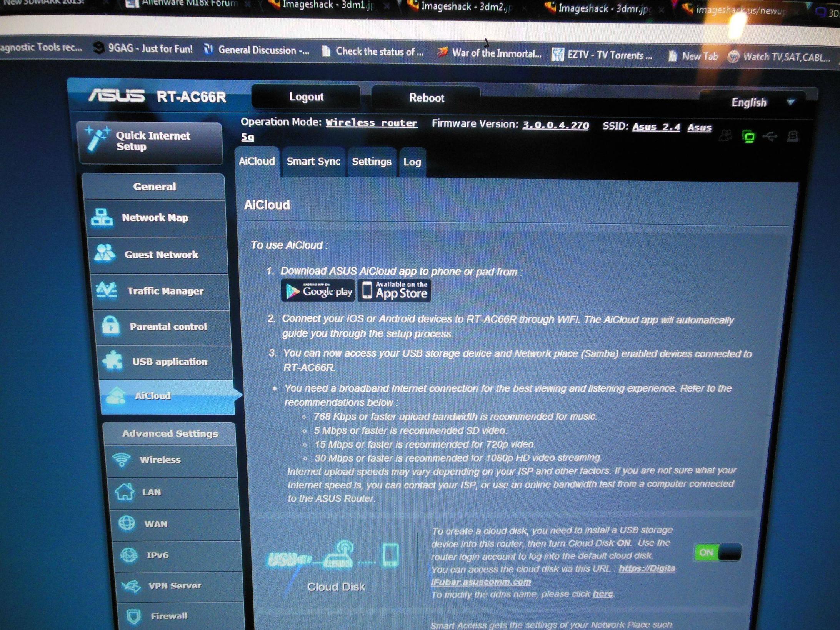Screen dimensions: 840x630
Task: Open the General Discussion bookmark
Action: [x=257, y=50]
